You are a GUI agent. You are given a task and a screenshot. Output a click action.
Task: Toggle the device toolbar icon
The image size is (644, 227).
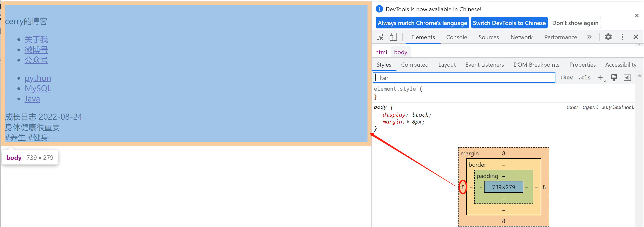pos(393,37)
